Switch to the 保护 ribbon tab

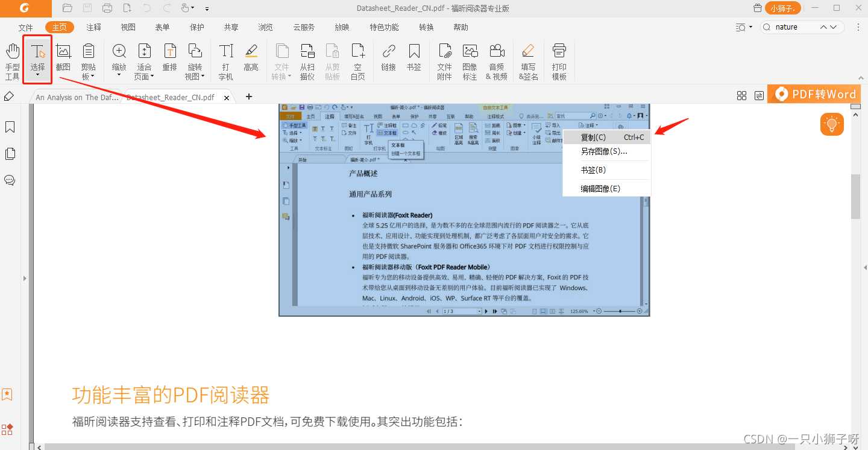(x=197, y=27)
